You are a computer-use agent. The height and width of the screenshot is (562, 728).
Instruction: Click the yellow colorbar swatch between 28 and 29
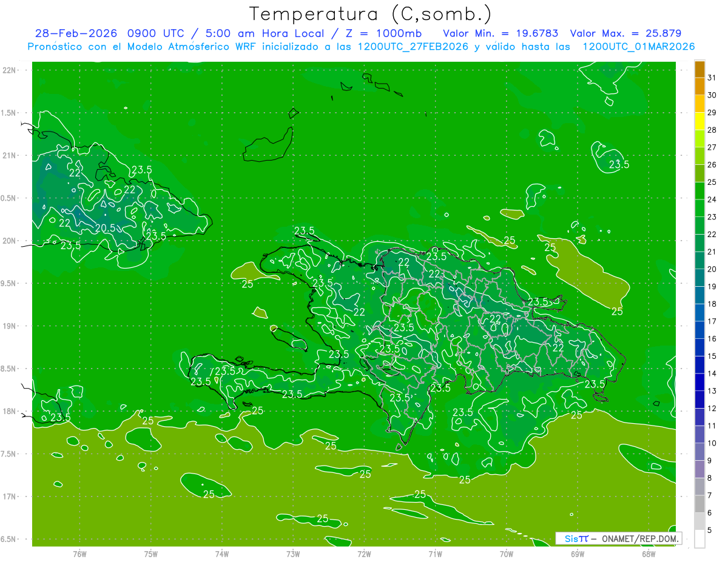coord(699,121)
